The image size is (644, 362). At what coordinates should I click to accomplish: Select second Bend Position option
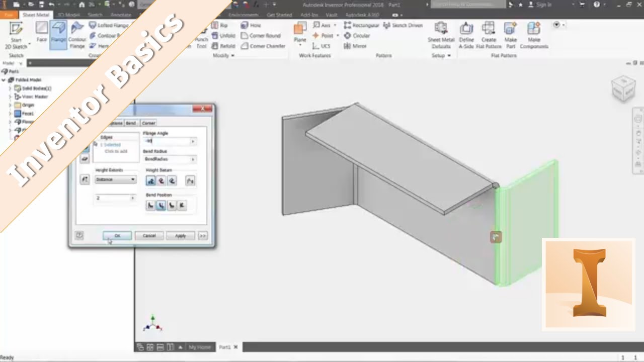click(x=161, y=205)
